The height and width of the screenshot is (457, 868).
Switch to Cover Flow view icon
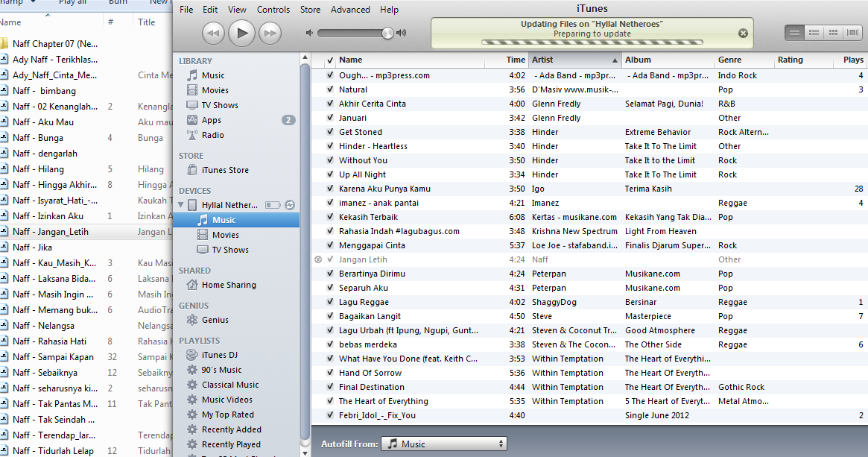click(852, 33)
